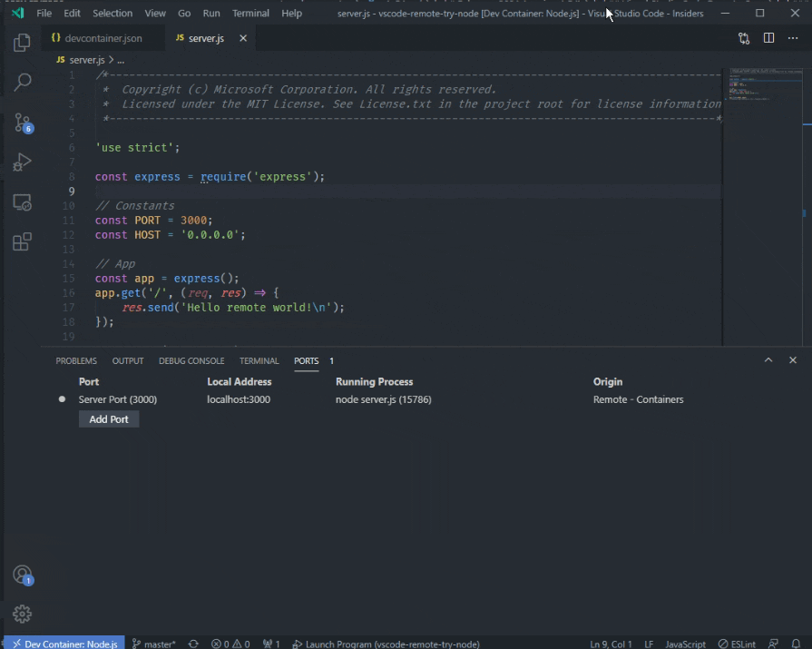
Task: Open the Extensions view
Action: [22, 241]
